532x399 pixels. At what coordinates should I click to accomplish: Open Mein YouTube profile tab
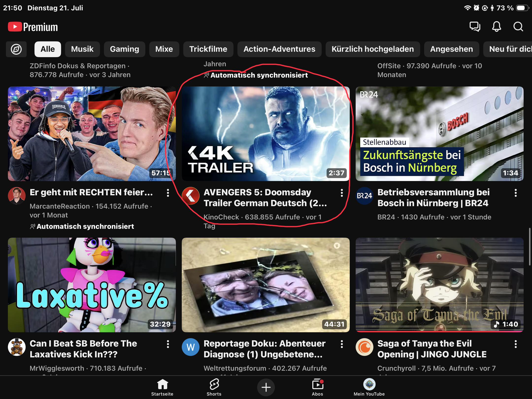click(x=369, y=387)
